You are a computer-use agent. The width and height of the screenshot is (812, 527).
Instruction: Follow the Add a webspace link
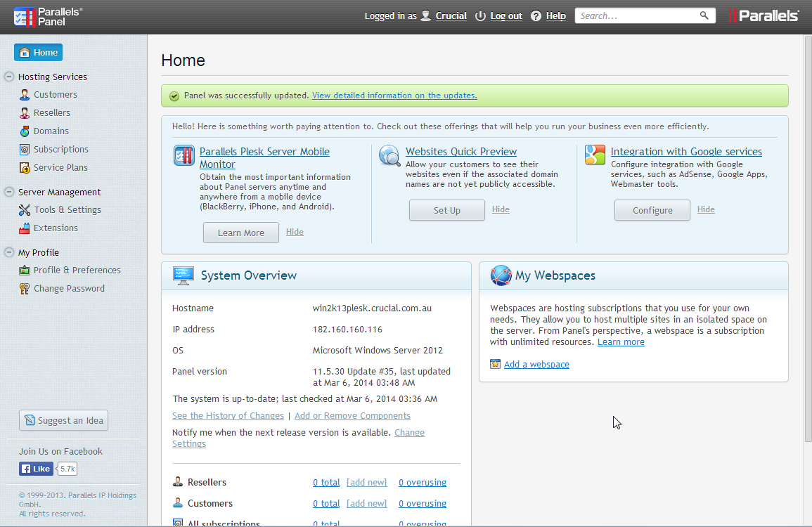point(536,364)
